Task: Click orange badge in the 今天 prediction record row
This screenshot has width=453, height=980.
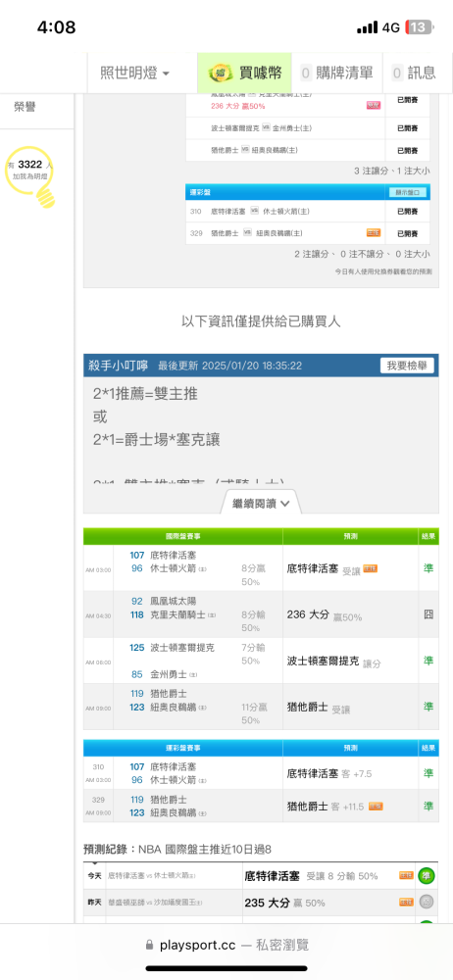Action: click(x=407, y=875)
